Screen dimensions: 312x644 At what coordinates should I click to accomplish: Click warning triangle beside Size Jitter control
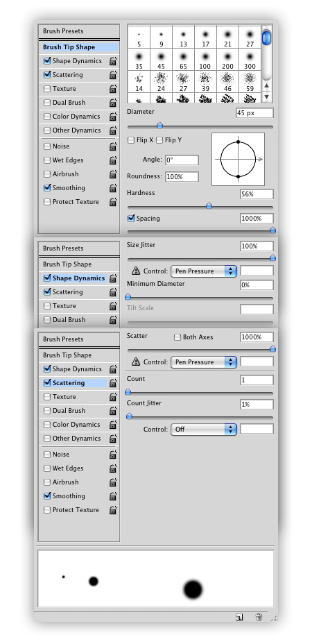point(136,271)
